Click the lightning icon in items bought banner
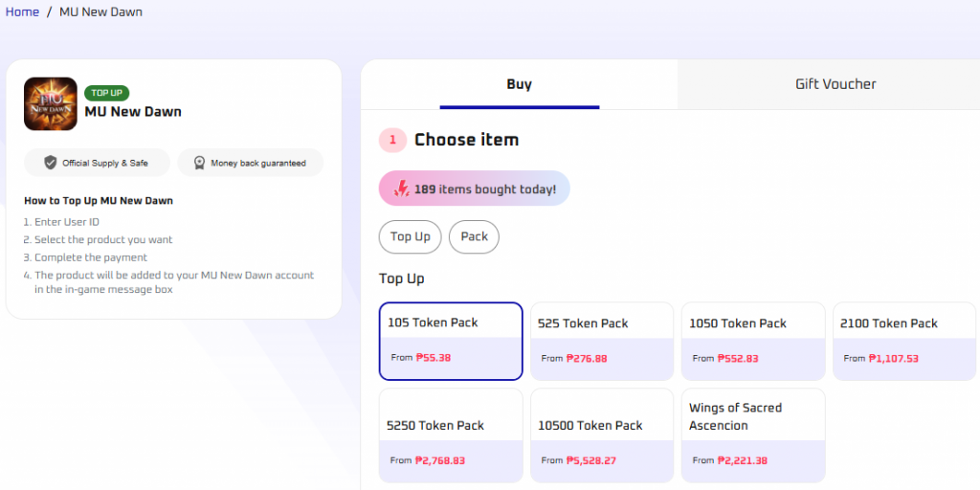980x490 pixels. pyautogui.click(x=402, y=189)
